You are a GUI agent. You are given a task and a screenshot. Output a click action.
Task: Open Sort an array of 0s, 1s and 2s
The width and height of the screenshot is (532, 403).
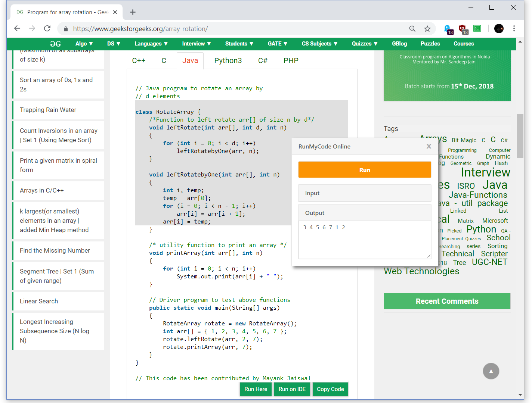(x=58, y=85)
